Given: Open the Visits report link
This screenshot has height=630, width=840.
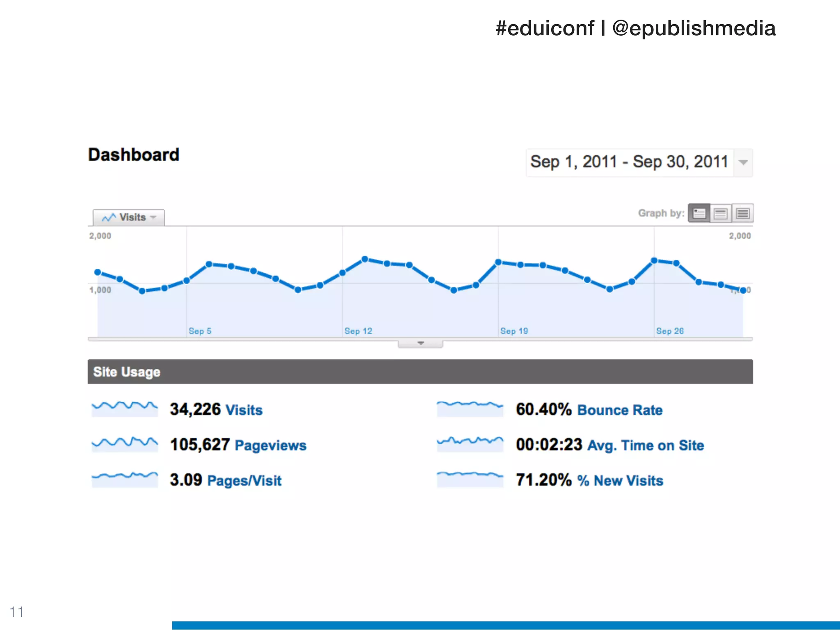Looking at the screenshot, I should [244, 410].
